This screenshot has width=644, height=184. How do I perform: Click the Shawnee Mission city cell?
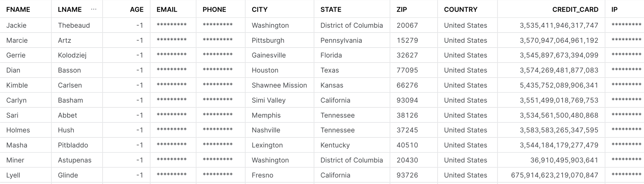[x=279, y=85]
